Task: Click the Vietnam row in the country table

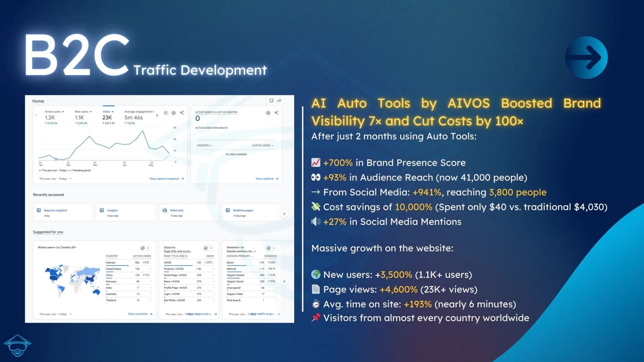Action: tap(128, 262)
